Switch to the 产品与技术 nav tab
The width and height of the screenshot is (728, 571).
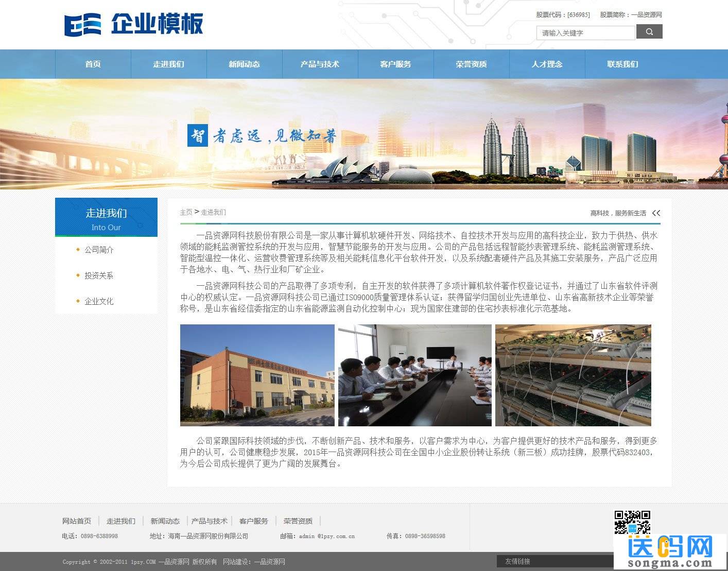(320, 64)
